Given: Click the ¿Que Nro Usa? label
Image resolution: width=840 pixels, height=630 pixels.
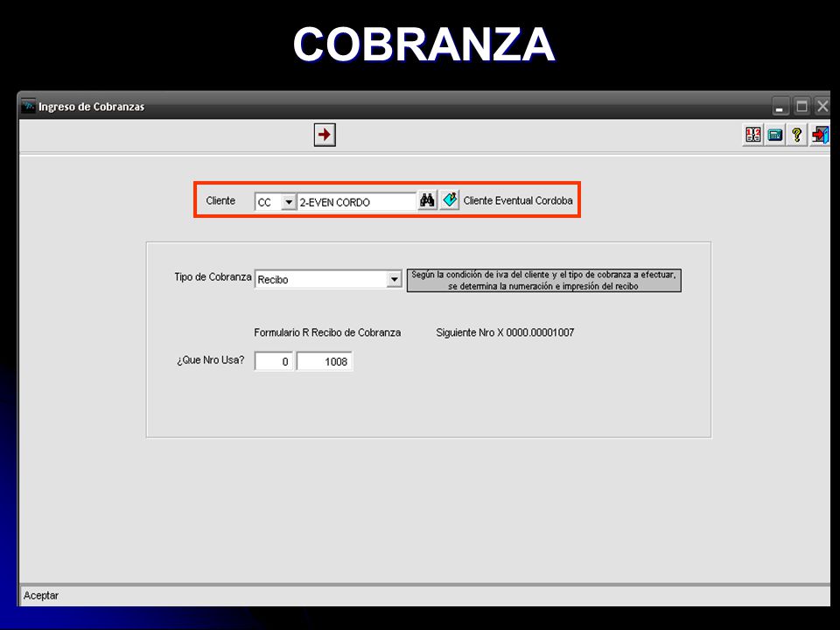Looking at the screenshot, I should [211, 360].
